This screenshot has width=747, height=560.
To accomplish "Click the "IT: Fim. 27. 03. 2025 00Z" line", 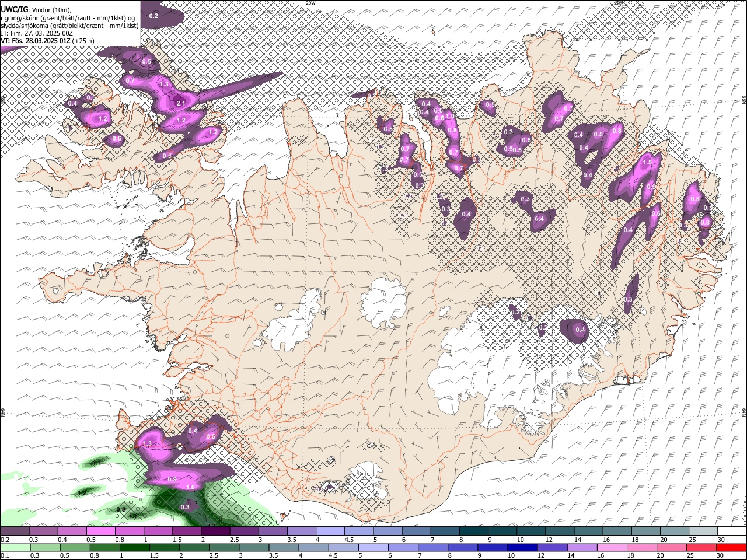I will [x=37, y=33].
